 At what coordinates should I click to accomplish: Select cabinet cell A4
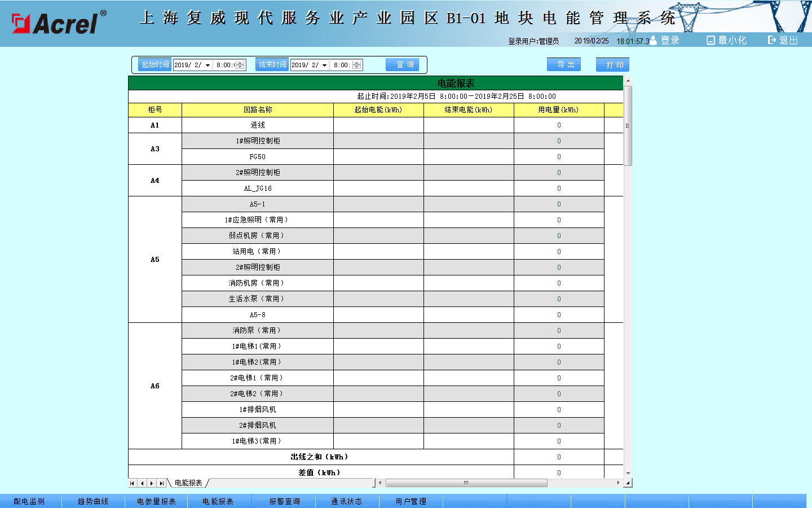[155, 181]
